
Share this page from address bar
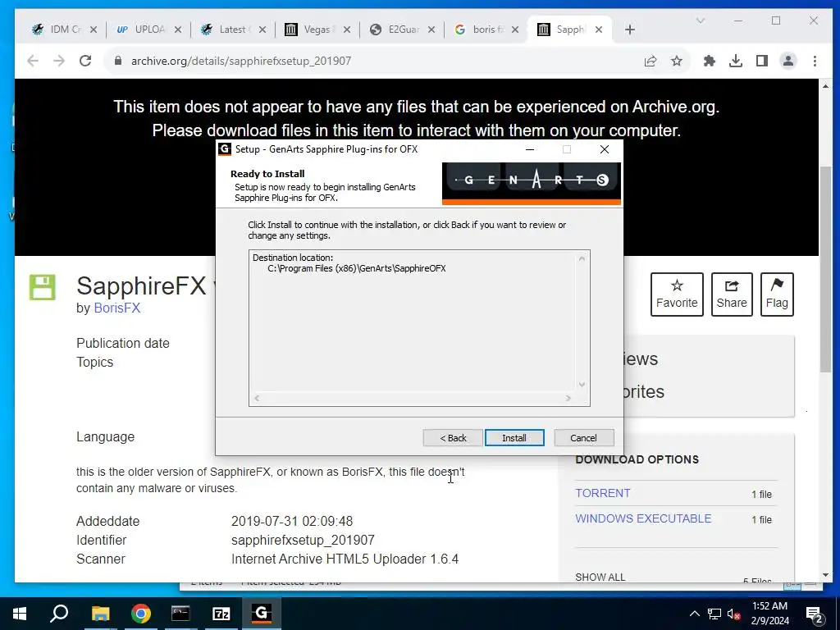click(x=651, y=61)
